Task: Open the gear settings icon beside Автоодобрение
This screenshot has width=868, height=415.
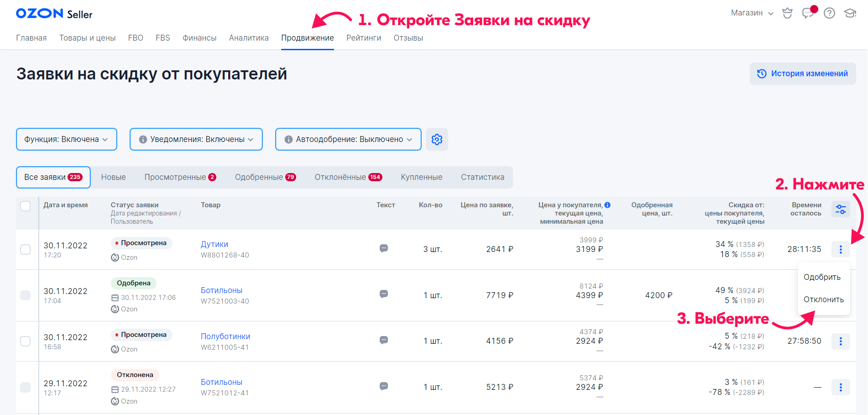Action: pyautogui.click(x=437, y=139)
